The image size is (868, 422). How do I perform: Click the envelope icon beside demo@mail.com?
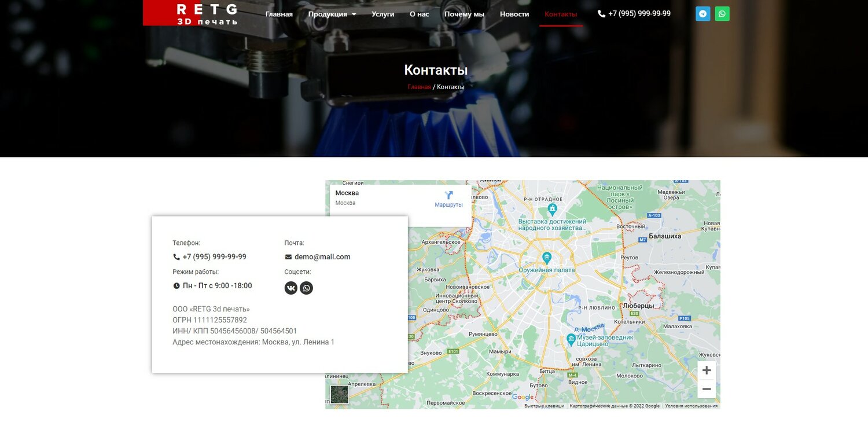click(x=288, y=257)
